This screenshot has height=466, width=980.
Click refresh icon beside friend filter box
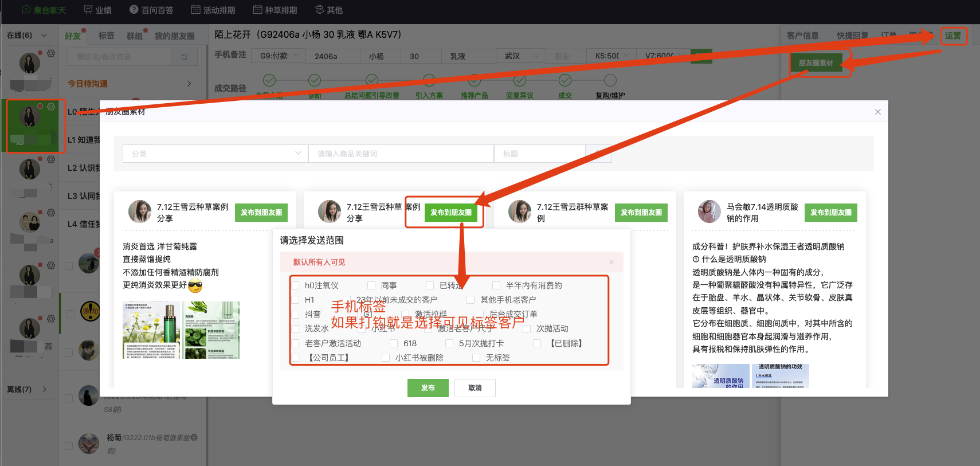tap(184, 57)
